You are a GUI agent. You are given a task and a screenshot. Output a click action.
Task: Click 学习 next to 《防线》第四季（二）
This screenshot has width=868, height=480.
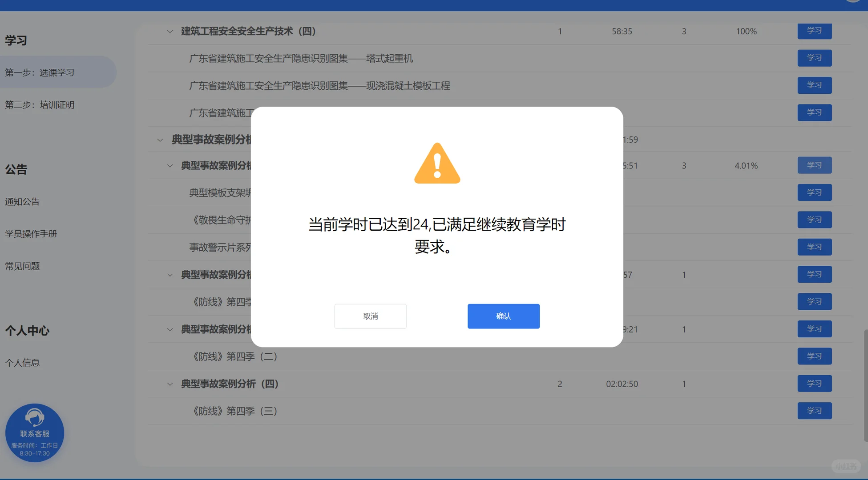pos(814,356)
